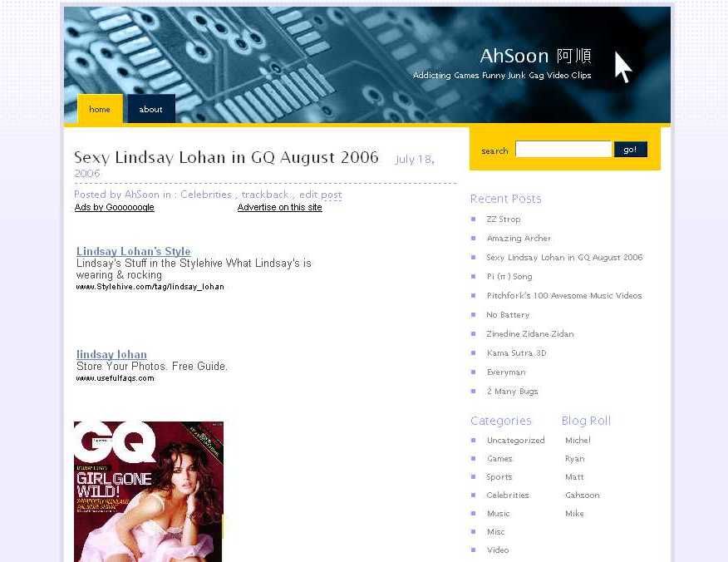
Task: Open the usefulfaqs.com ad URL
Action: point(116,378)
